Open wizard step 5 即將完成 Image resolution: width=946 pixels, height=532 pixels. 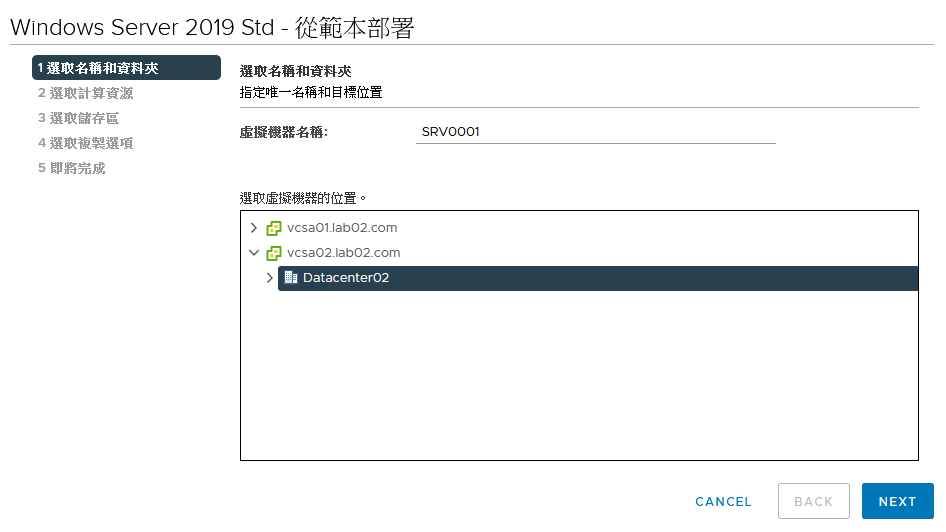(71, 168)
